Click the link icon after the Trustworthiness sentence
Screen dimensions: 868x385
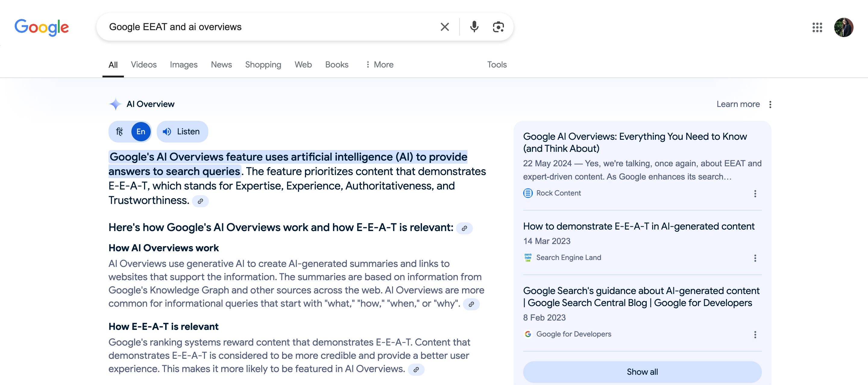coord(200,201)
